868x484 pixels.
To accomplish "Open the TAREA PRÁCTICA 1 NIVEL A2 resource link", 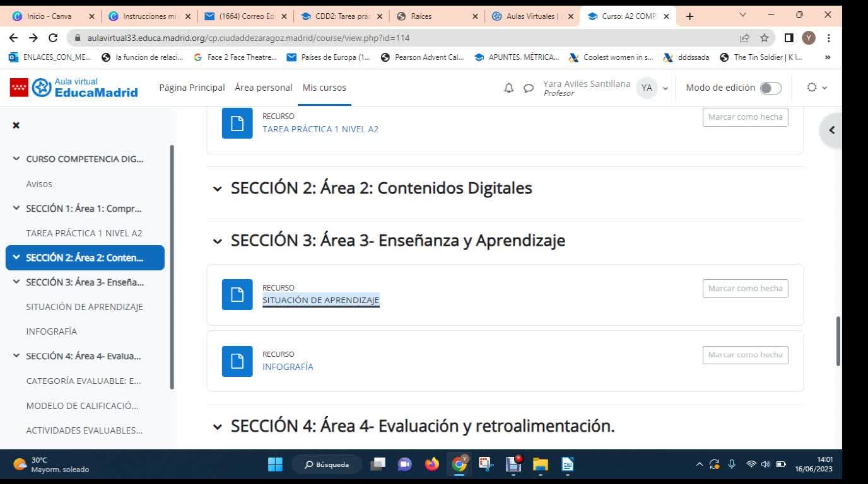I will [320, 129].
